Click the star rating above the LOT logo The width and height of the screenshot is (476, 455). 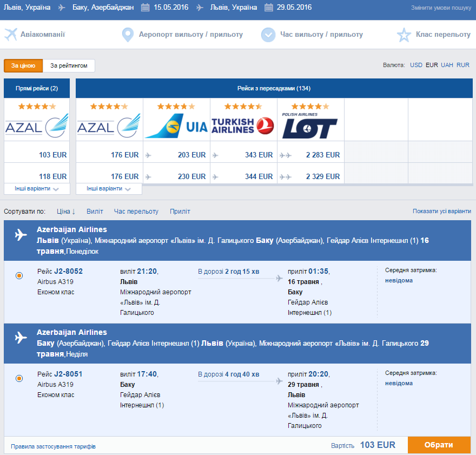click(310, 107)
